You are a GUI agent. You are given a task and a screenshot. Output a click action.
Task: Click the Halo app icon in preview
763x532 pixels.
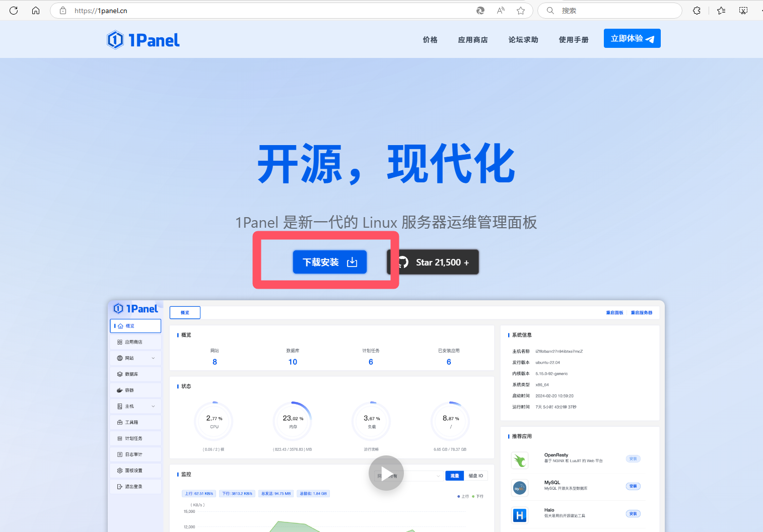[x=520, y=515]
